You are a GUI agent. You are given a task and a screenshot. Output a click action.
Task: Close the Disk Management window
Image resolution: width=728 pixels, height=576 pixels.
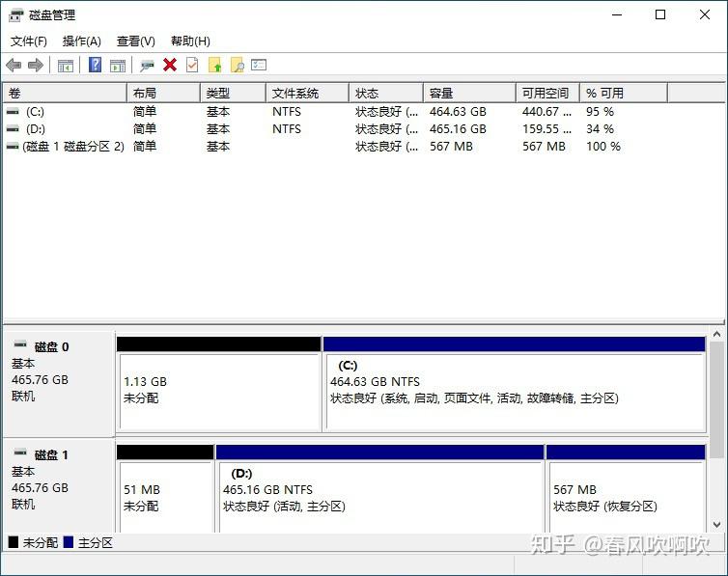pyautogui.click(x=704, y=14)
